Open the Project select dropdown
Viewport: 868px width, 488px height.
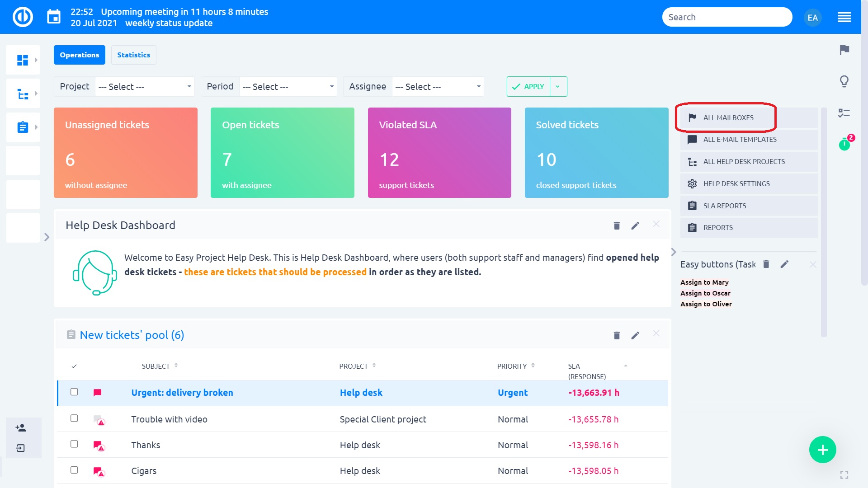(145, 87)
